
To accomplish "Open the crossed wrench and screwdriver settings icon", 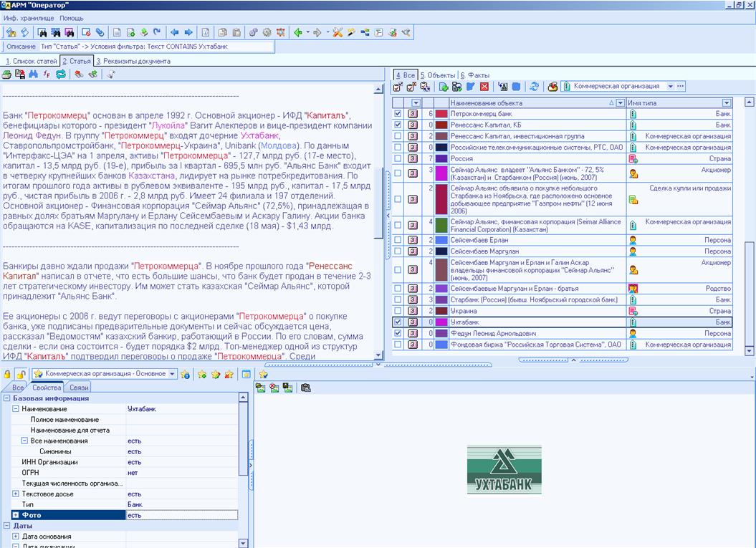I will (x=338, y=32).
